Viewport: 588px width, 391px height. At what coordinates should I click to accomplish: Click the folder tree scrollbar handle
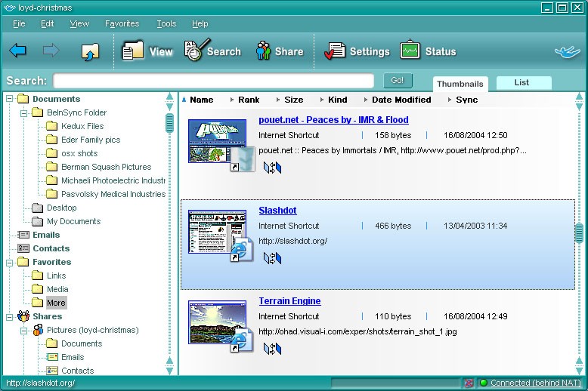[169, 123]
